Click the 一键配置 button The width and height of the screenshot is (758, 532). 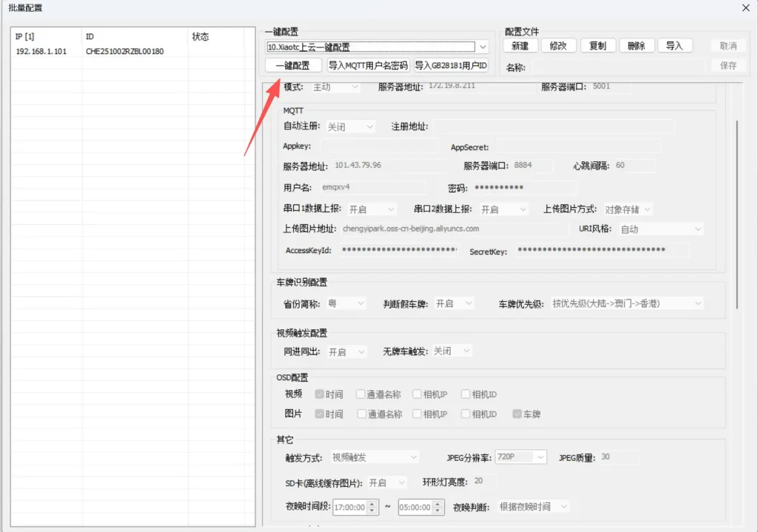coord(292,66)
